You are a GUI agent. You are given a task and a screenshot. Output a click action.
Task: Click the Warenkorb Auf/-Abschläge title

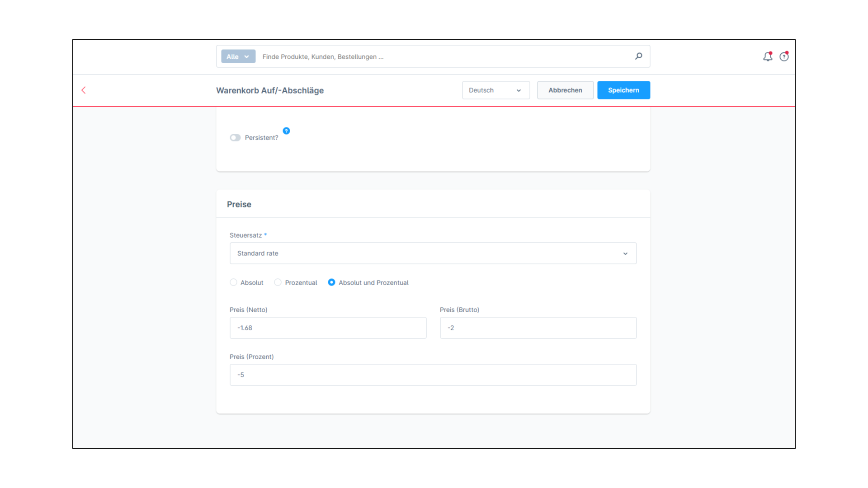[x=269, y=90]
